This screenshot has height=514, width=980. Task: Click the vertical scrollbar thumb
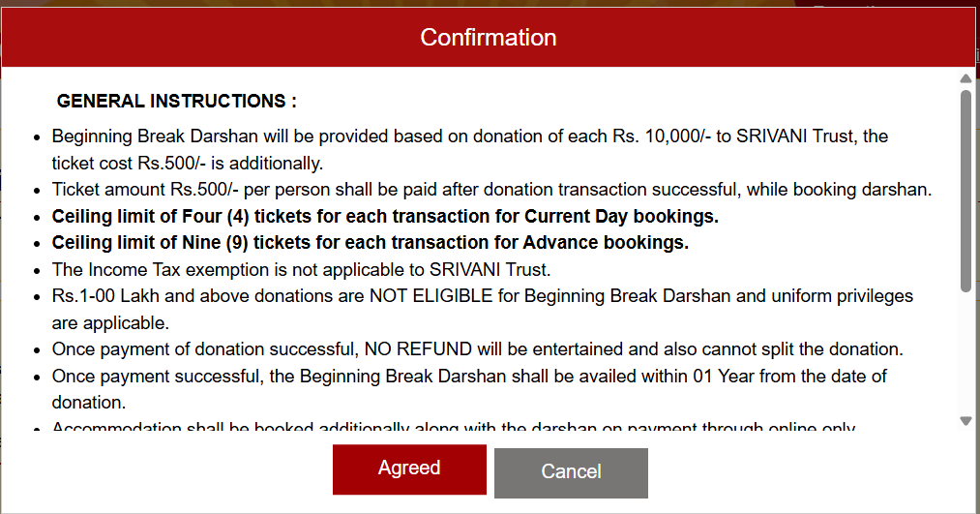965,189
